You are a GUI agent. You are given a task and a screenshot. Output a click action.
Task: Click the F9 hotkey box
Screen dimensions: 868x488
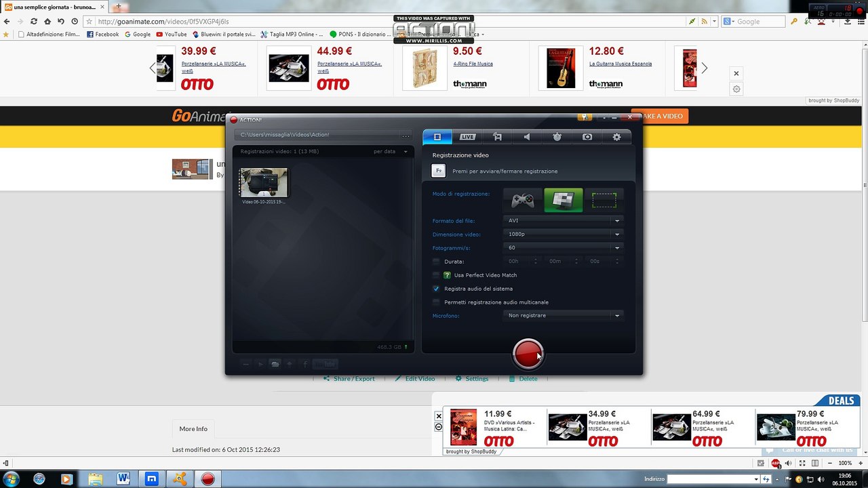(439, 171)
